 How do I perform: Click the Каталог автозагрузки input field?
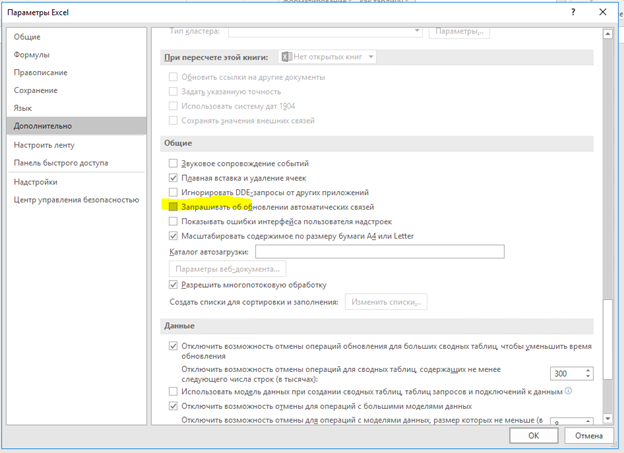(x=380, y=252)
